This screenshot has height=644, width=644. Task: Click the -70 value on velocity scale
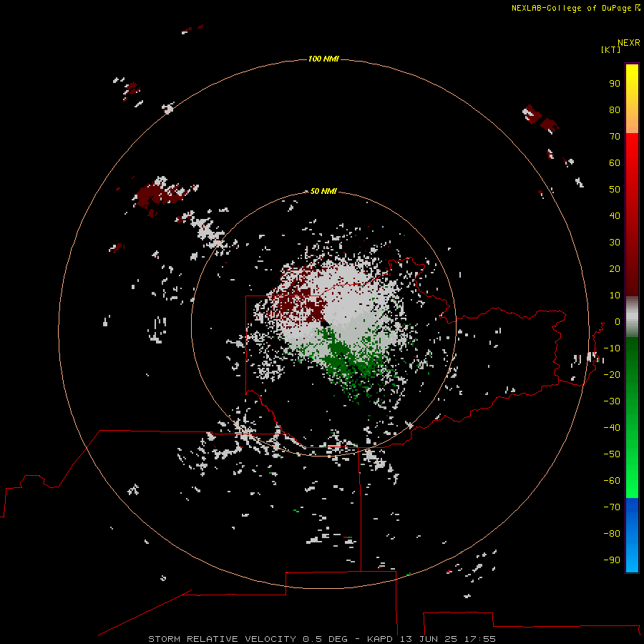[x=612, y=507]
